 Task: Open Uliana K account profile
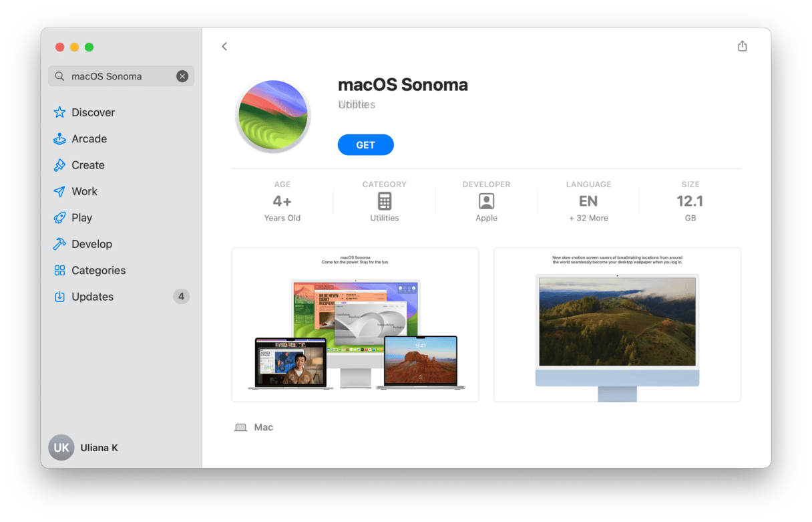pos(83,448)
